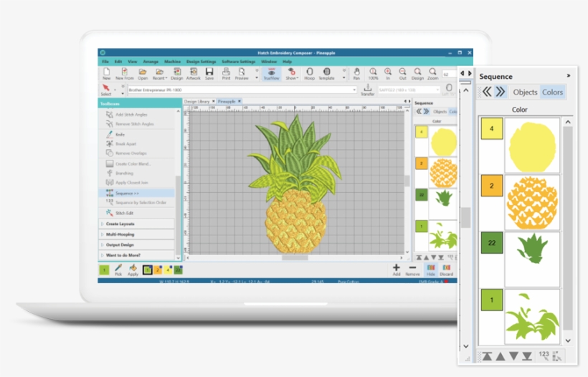This screenshot has width=588, height=377.
Task: Open the Show options dropdown
Action: pyautogui.click(x=291, y=73)
